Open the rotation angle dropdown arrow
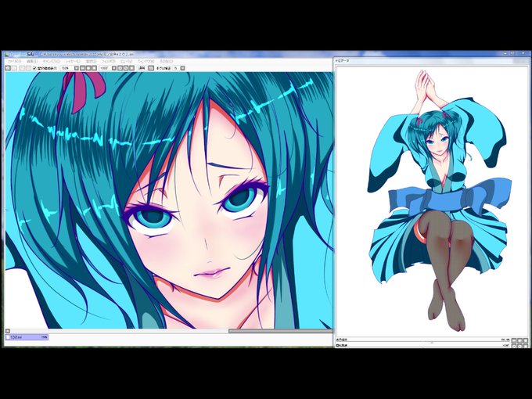This screenshot has width=532, height=399. pyautogui.click(x=114, y=68)
